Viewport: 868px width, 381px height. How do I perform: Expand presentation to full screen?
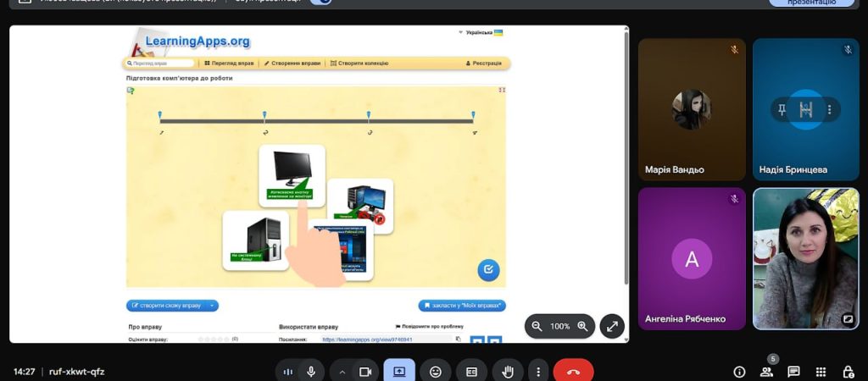(x=612, y=326)
